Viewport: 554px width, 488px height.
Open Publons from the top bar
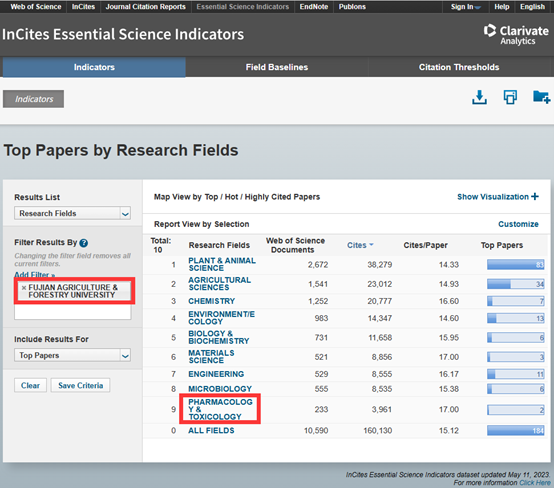click(352, 7)
